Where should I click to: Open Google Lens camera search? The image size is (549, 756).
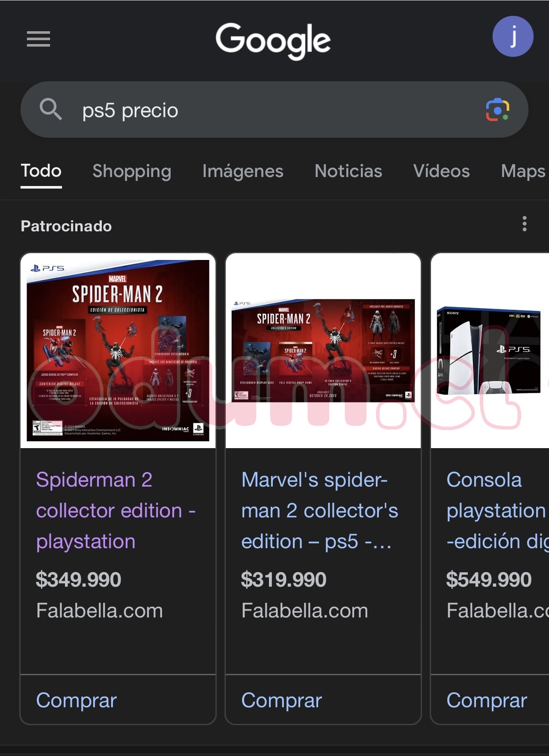coord(497,110)
